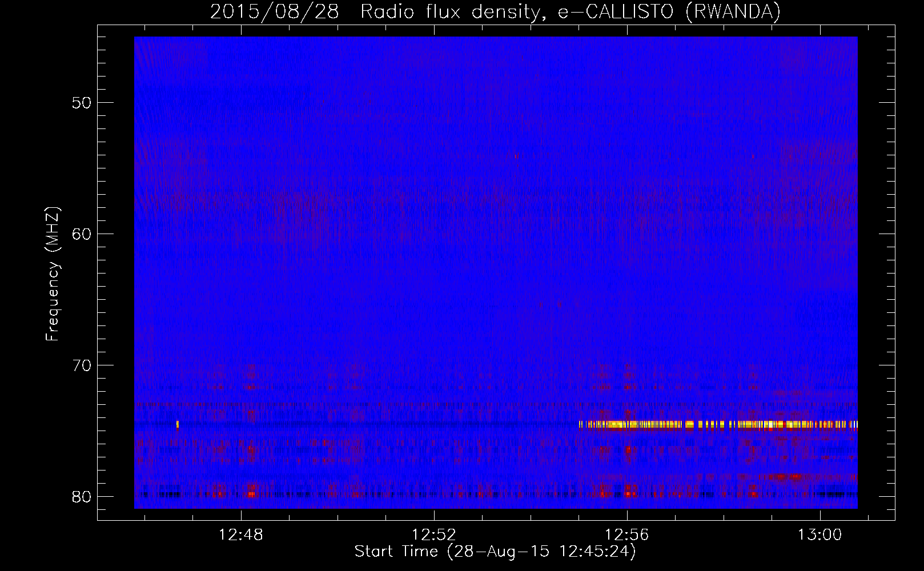Click the 70 MHz frequency tick label
The height and width of the screenshot is (571, 924).
click(x=82, y=365)
